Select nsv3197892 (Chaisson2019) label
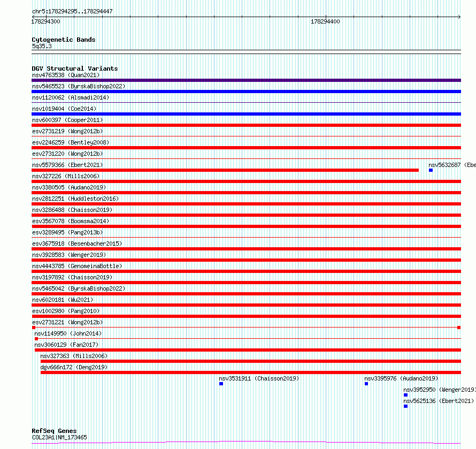Viewport: 476px width, 449px height. coord(72,277)
